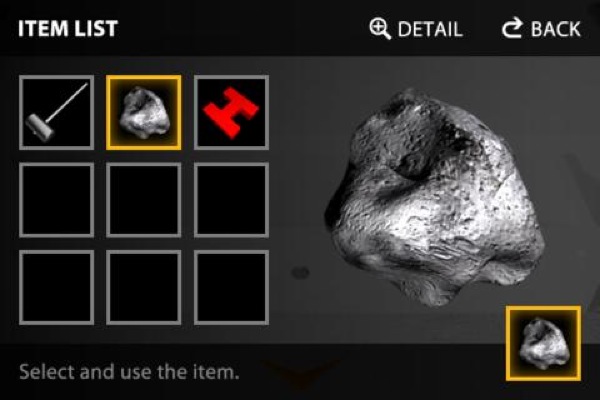Screen dimensions: 600x400
Task: Select the empty center slot of the grid
Action: [x=143, y=200]
